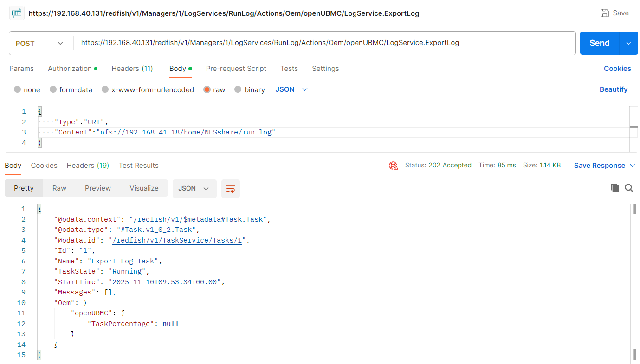Select the none body type
Image resolution: width=640 pixels, height=364 pixels.
point(18,89)
